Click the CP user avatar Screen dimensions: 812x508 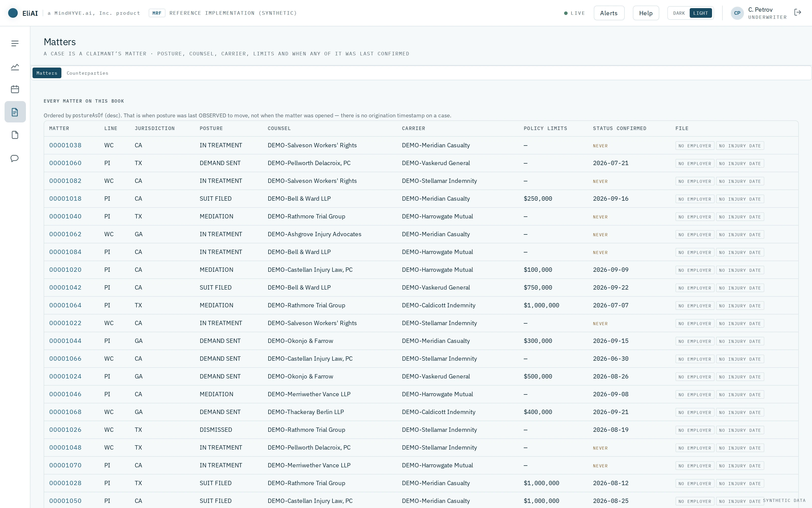[737, 13]
